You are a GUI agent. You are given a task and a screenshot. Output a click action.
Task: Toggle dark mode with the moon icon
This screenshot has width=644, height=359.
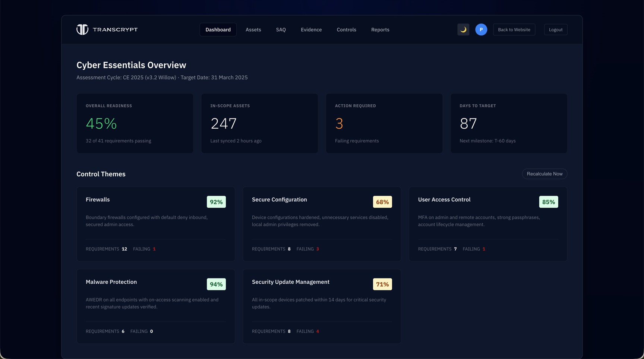click(x=463, y=29)
